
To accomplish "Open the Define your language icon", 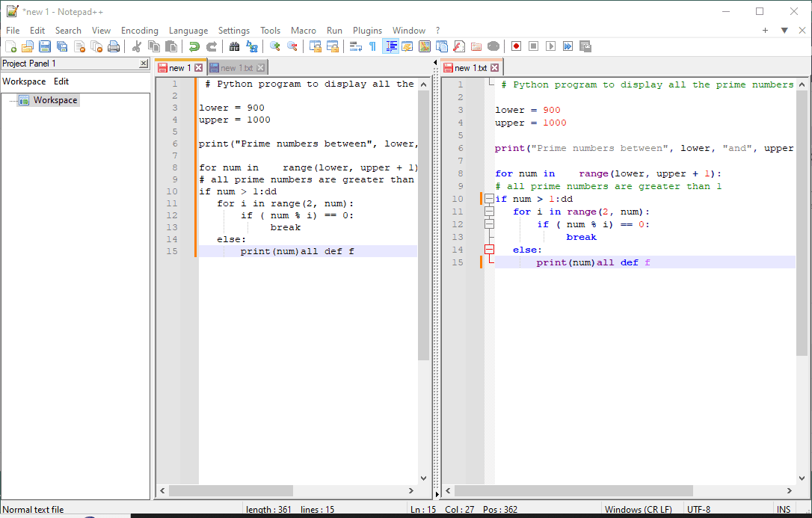I will click(x=407, y=46).
